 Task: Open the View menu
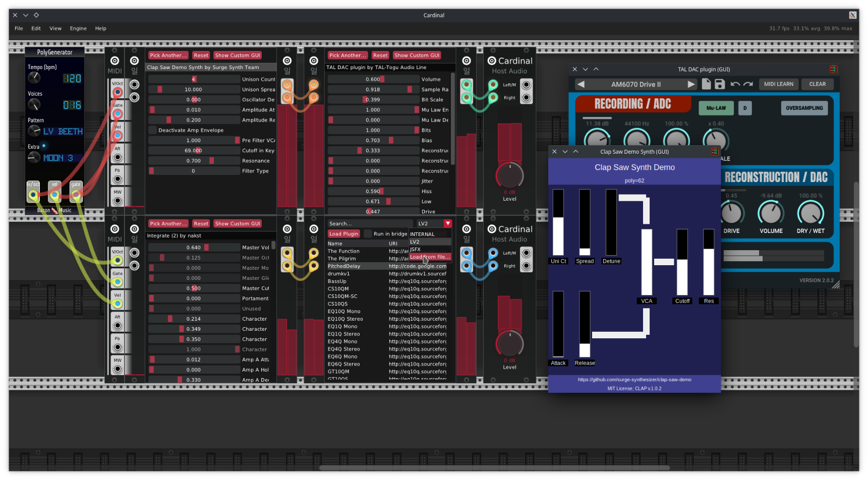55,28
